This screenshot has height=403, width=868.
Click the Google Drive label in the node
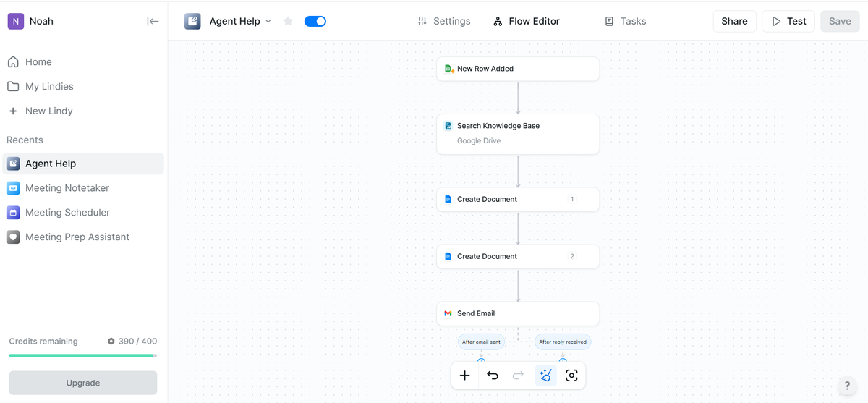tap(479, 141)
